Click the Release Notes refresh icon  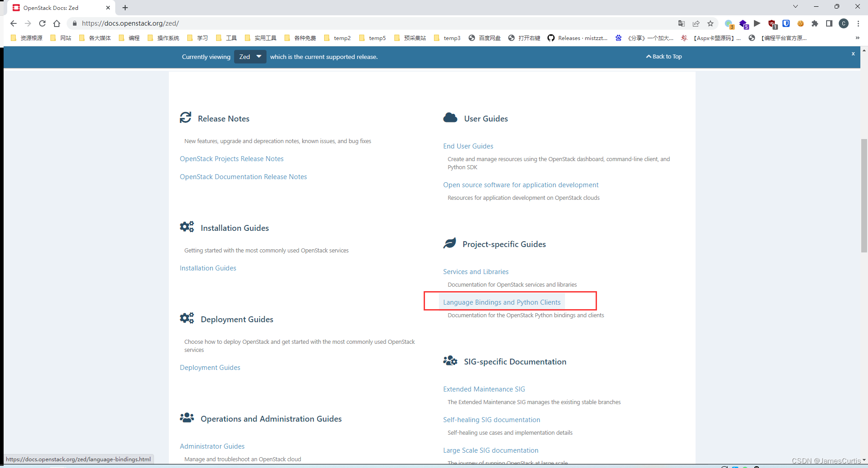(185, 117)
